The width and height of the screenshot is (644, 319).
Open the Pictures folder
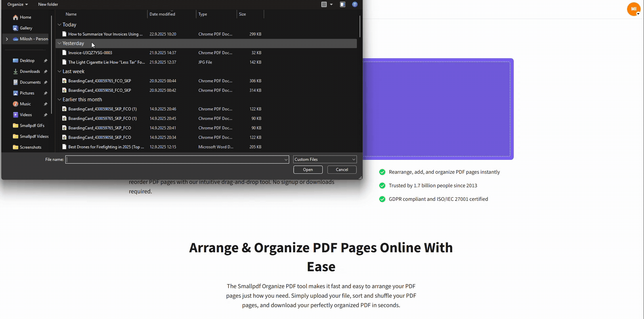27,93
